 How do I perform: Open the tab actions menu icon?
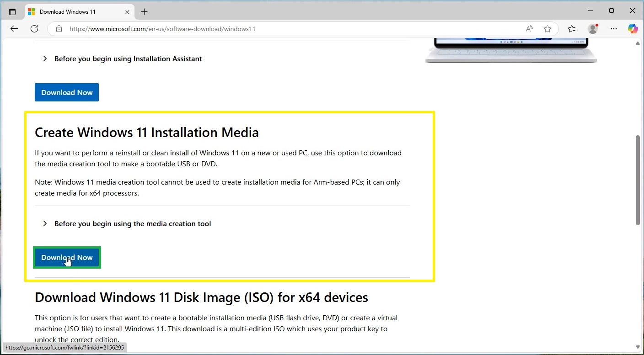tap(12, 12)
